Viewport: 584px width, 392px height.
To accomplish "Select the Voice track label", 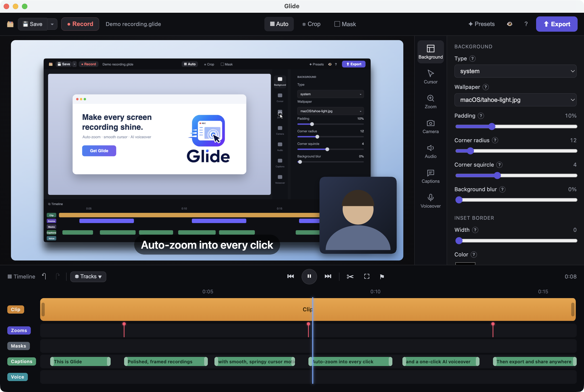I will tap(18, 377).
